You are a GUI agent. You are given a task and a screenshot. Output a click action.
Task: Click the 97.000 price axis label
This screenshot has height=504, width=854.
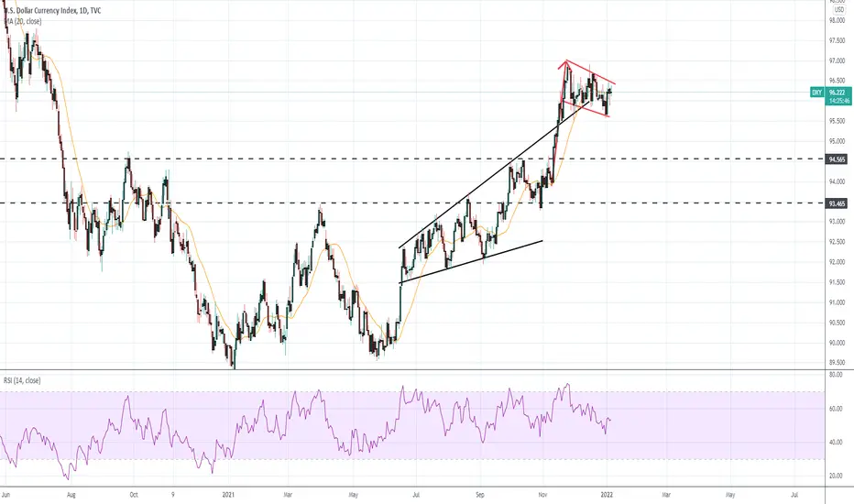(x=837, y=61)
